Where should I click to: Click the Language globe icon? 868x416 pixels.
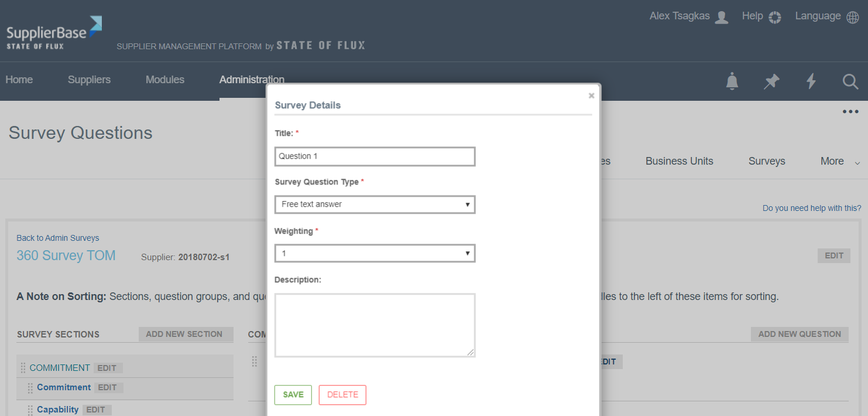853,17
